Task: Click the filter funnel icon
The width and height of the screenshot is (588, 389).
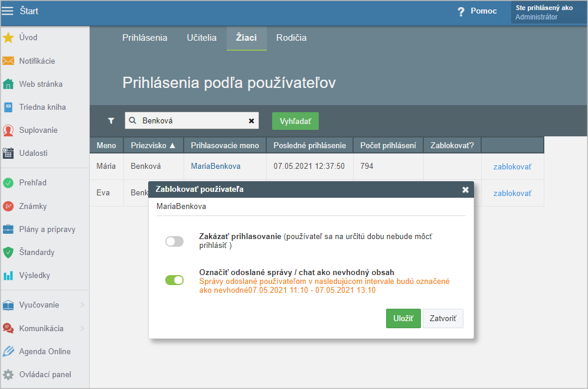Action: pyautogui.click(x=111, y=120)
